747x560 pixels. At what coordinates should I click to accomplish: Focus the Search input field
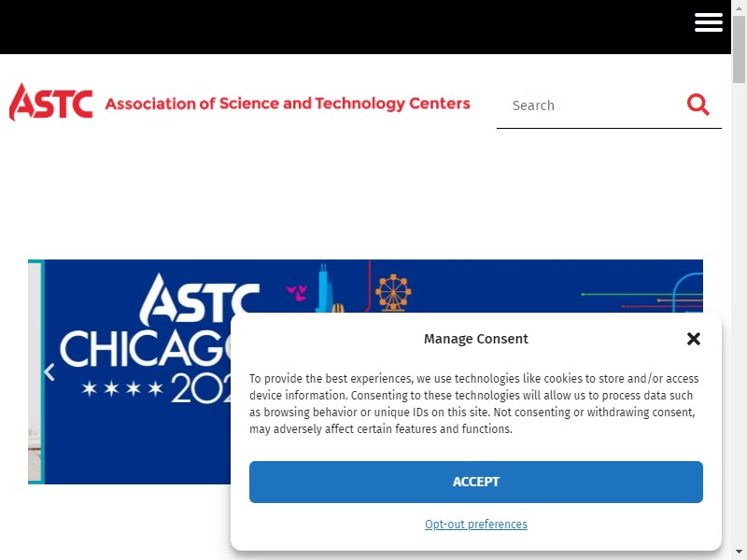pos(590,105)
